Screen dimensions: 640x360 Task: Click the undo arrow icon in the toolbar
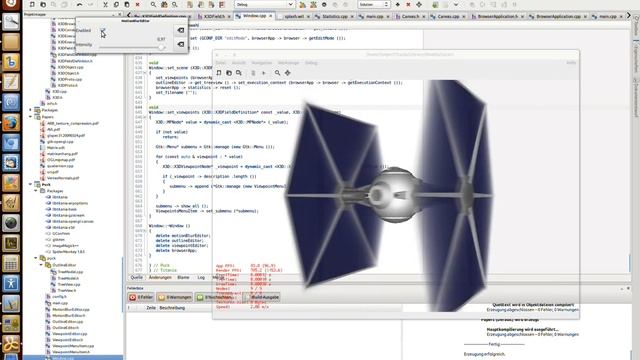pos(79,4)
